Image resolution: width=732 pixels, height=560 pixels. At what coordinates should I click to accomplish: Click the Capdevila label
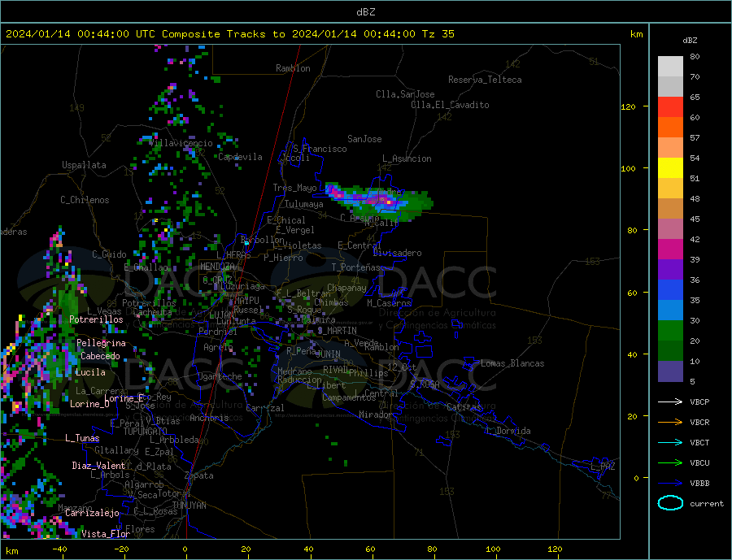click(x=241, y=157)
